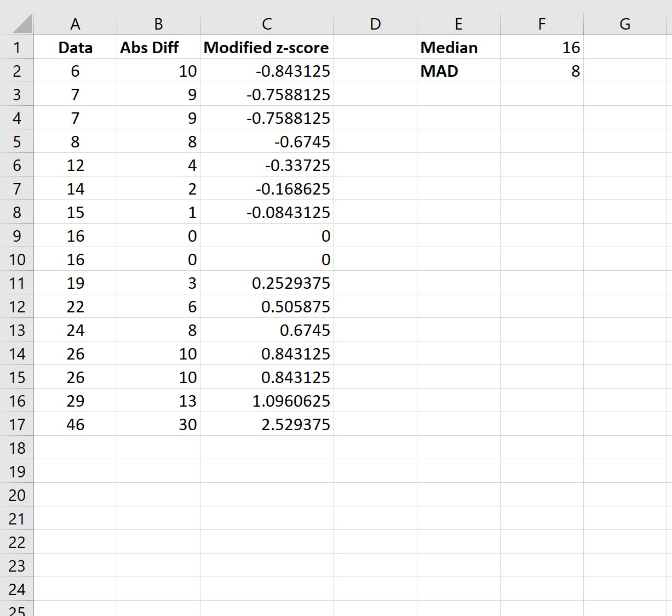Select the Modified z-score header cell
This screenshot has width=672, height=616.
tap(267, 47)
